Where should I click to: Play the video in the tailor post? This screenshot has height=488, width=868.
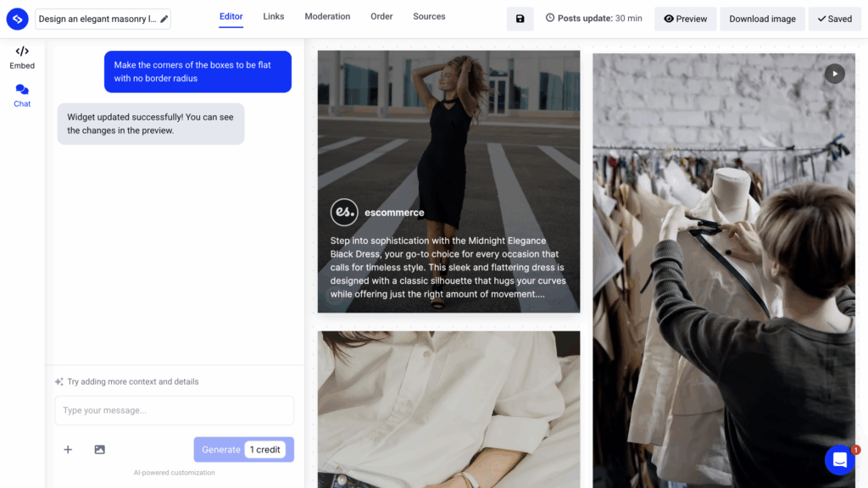[x=834, y=74]
